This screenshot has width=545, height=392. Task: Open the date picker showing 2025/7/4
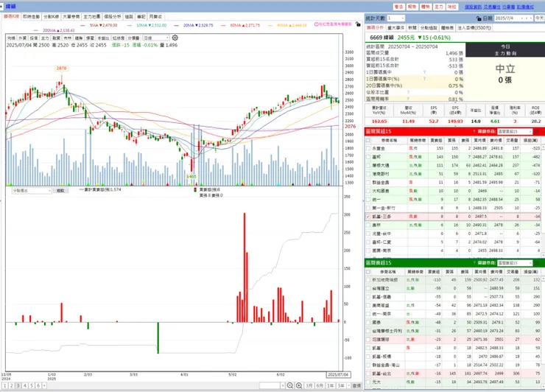(514, 18)
